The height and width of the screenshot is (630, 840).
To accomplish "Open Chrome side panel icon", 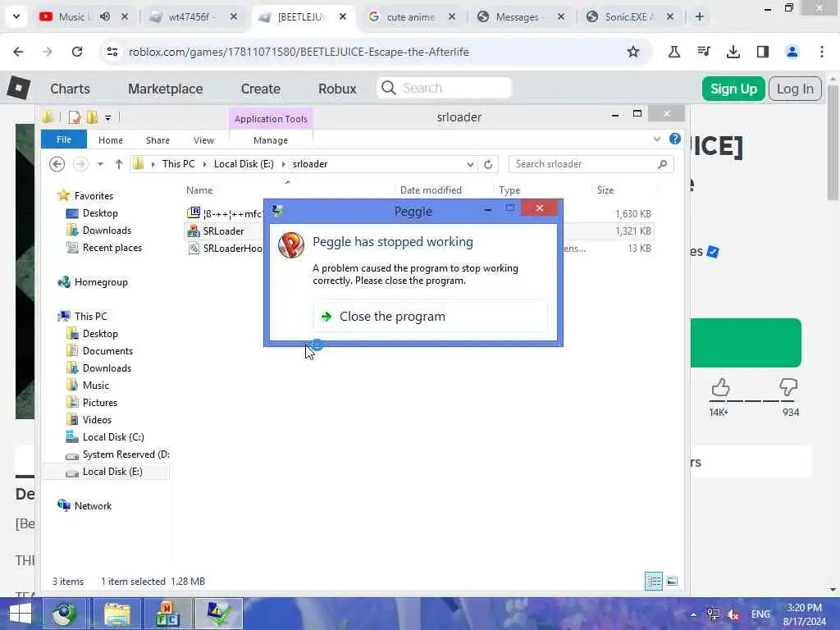I will pos(763,52).
